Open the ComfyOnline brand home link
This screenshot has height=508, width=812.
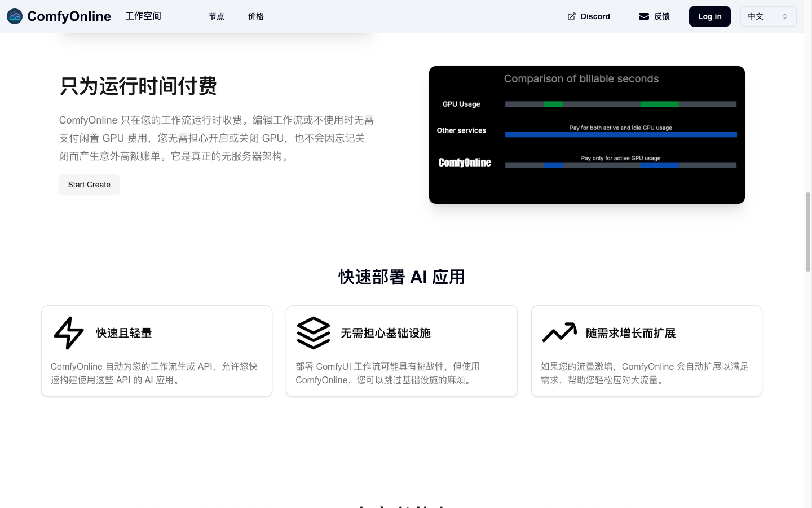pos(59,16)
